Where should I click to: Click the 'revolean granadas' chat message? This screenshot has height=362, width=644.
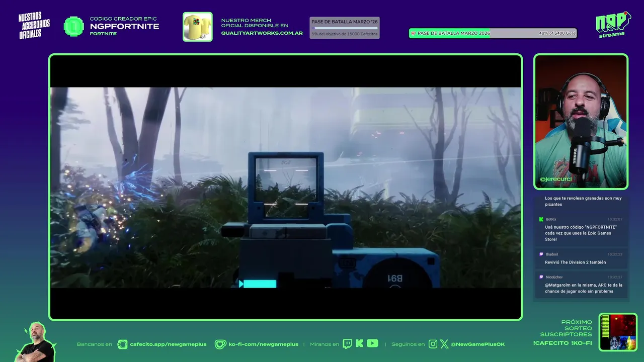583,201
